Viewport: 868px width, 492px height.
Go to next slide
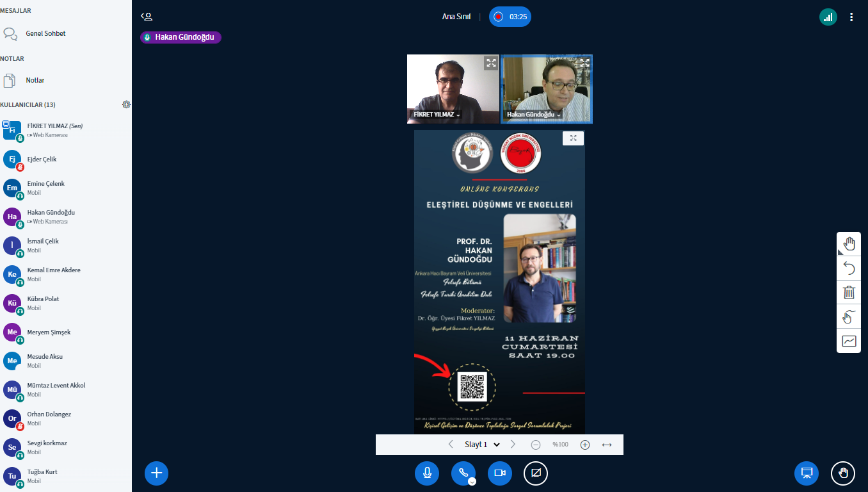513,445
